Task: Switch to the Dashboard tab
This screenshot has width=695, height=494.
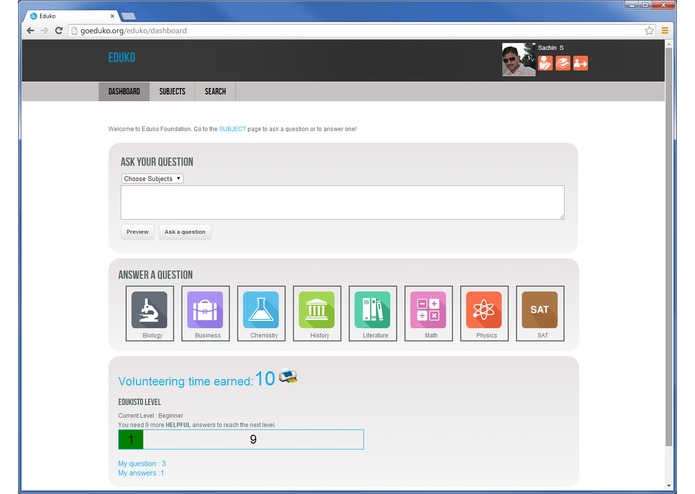Action: coord(124,91)
